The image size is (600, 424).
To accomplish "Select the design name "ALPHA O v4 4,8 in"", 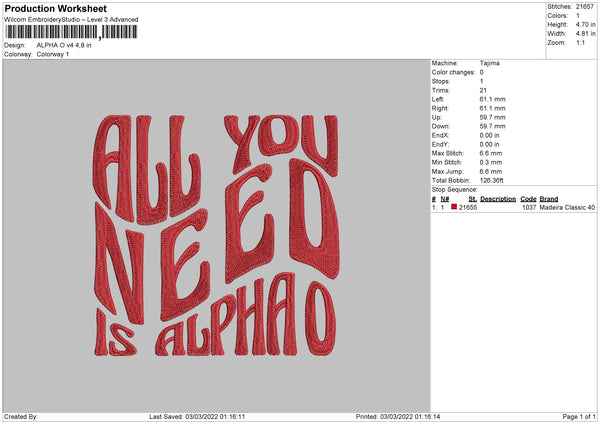I will 64,45.
